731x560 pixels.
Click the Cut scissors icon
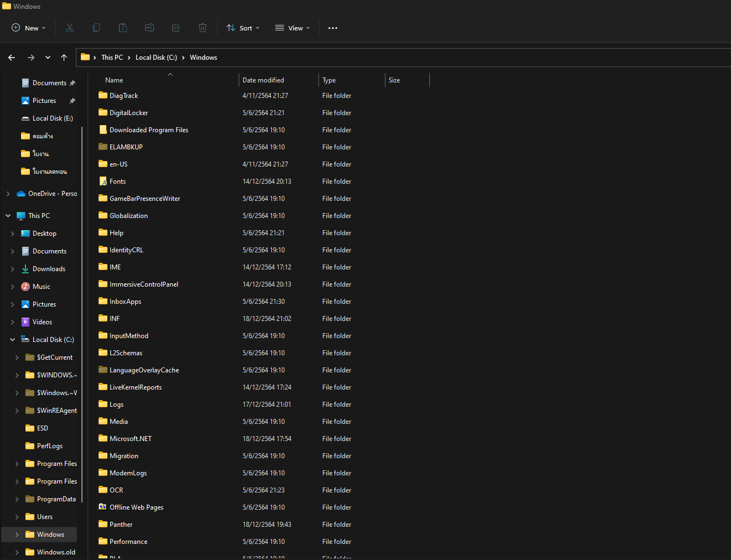point(70,28)
